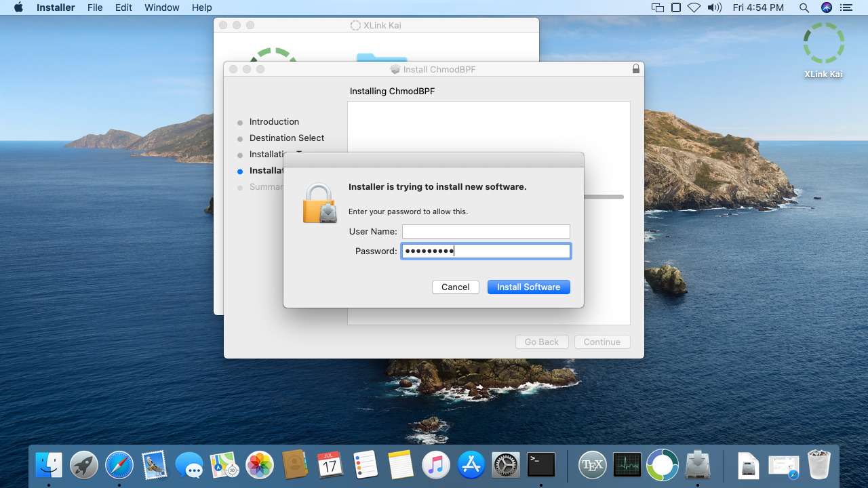Viewport: 868px width, 488px height.
Task: Open System Preferences from the Dock
Action: [x=505, y=465]
